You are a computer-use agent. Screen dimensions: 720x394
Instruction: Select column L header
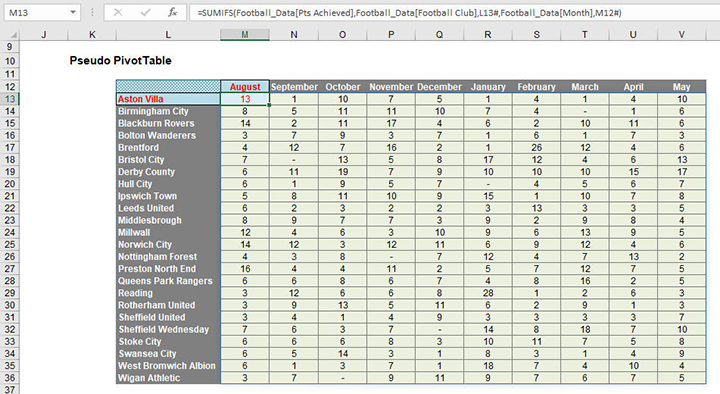[x=168, y=34]
